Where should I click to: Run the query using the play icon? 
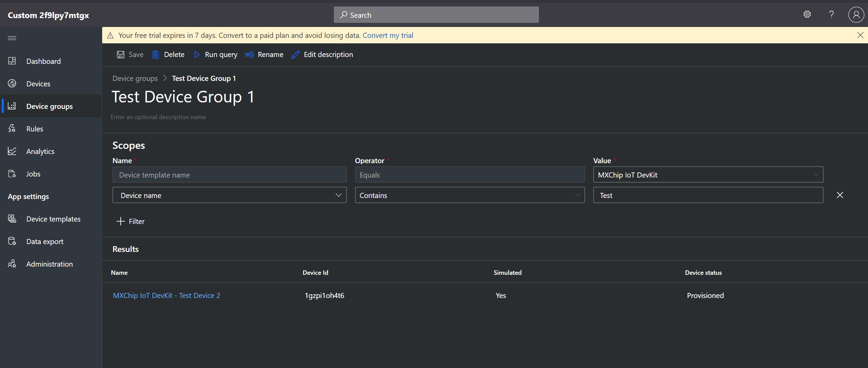pyautogui.click(x=197, y=55)
